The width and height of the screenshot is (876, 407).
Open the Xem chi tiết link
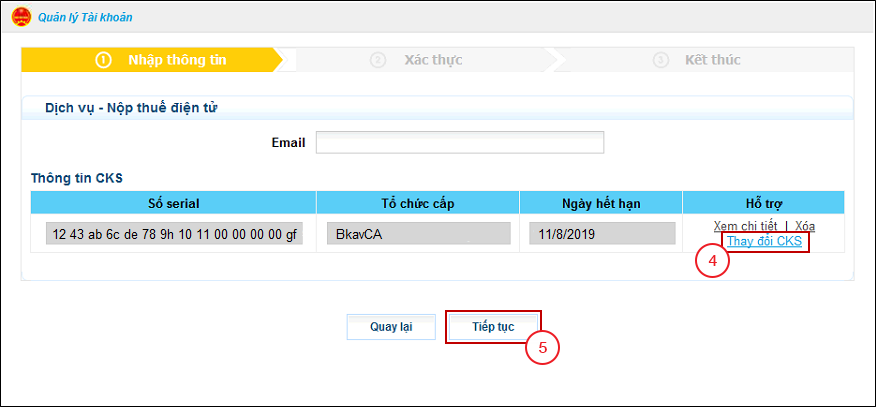point(746,227)
